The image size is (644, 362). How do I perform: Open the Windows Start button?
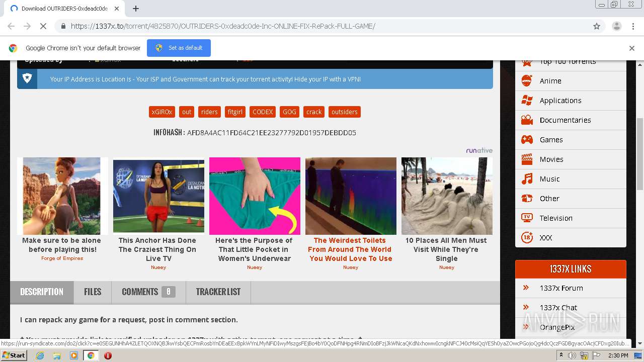pos(14,355)
